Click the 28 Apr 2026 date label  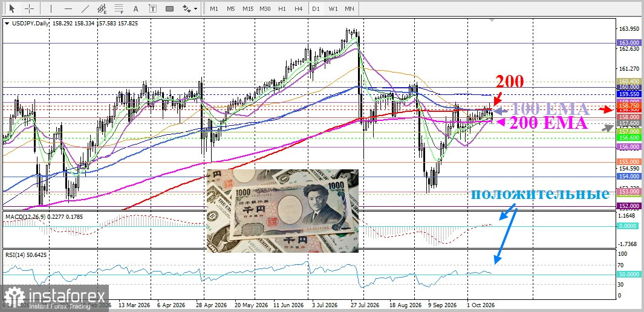213,305
